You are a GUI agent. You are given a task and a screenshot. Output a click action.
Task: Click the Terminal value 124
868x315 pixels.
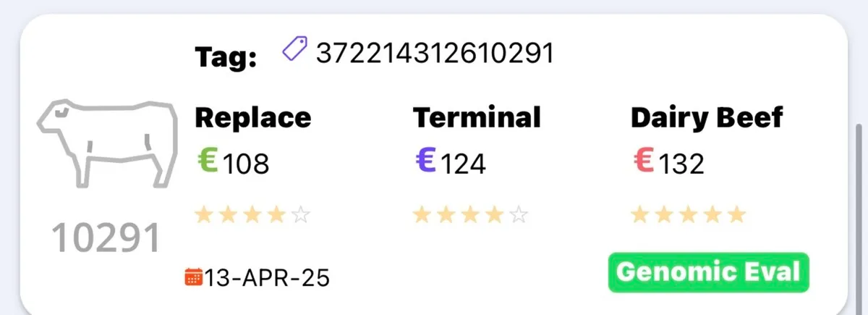[463, 164]
